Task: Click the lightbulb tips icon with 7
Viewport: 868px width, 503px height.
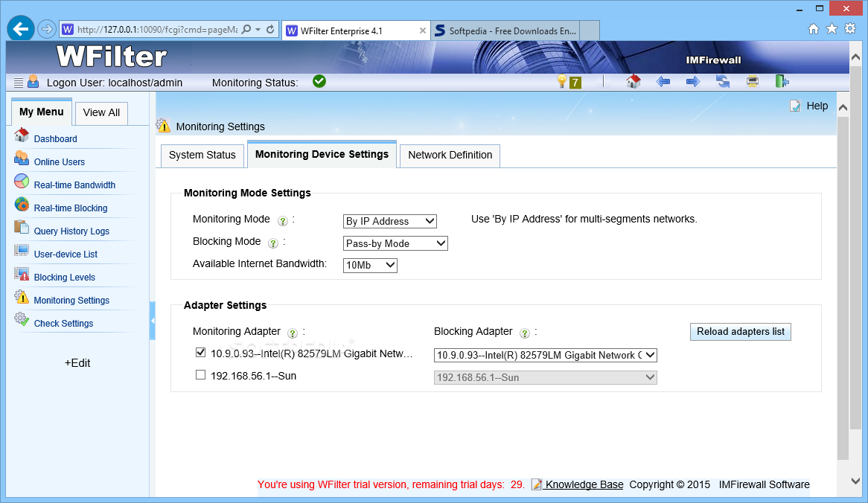Action: [569, 83]
